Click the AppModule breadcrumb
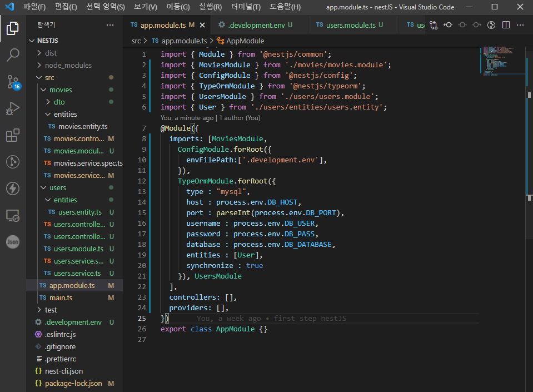Screen dimensions: 533x392 (x=241, y=41)
